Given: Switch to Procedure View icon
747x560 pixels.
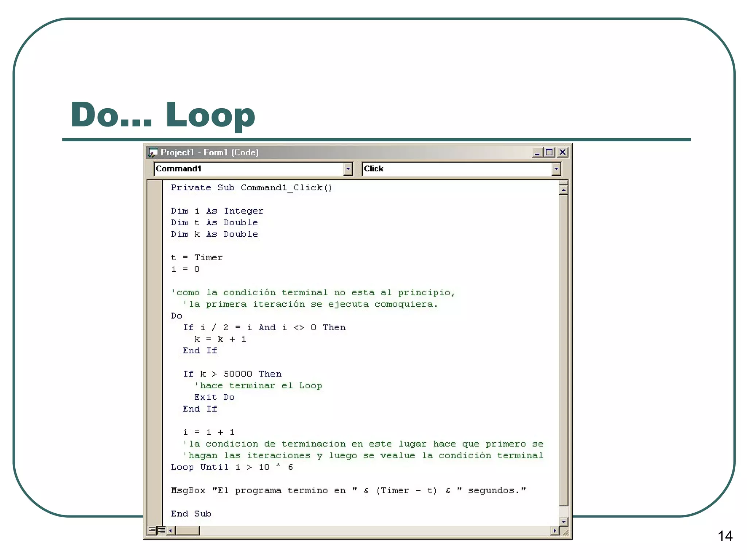Looking at the screenshot, I should [x=152, y=530].
